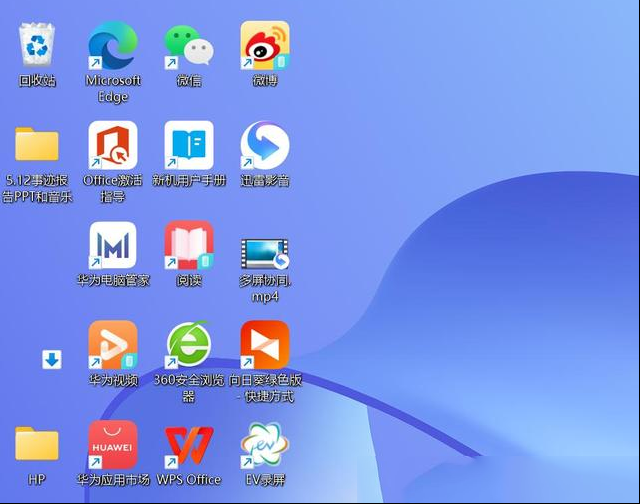This screenshot has height=504, width=640.
Task: Click the "360安全浏览器" label text
Action: point(189,388)
